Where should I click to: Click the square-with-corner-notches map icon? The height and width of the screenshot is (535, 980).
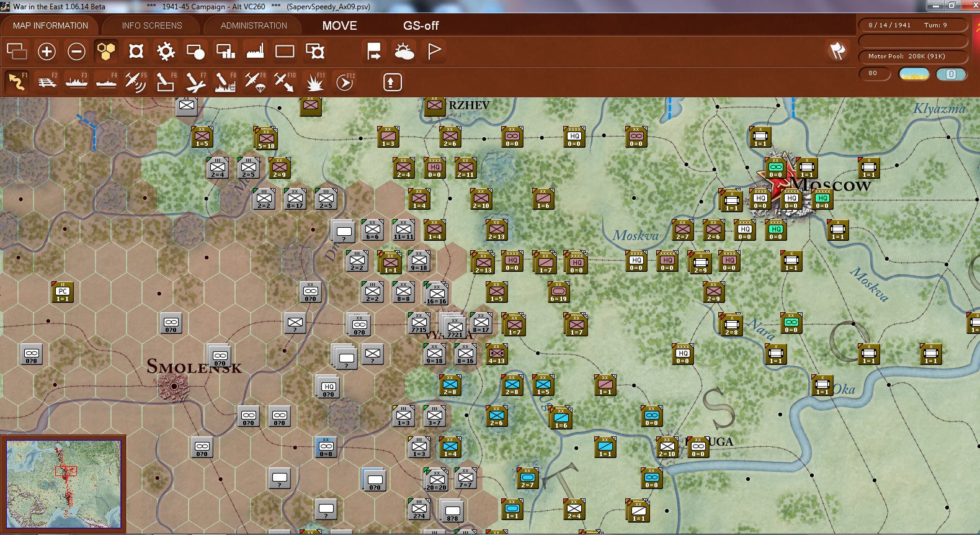tap(136, 51)
